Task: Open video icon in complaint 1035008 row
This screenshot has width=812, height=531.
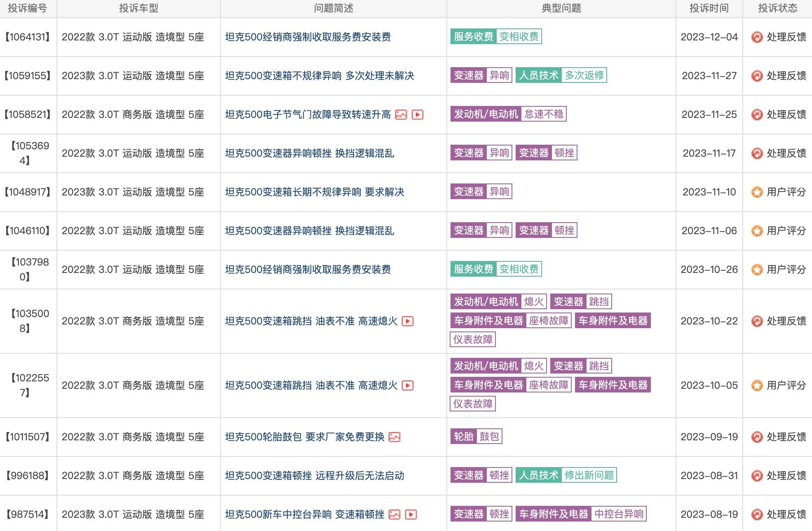Action: [408, 321]
